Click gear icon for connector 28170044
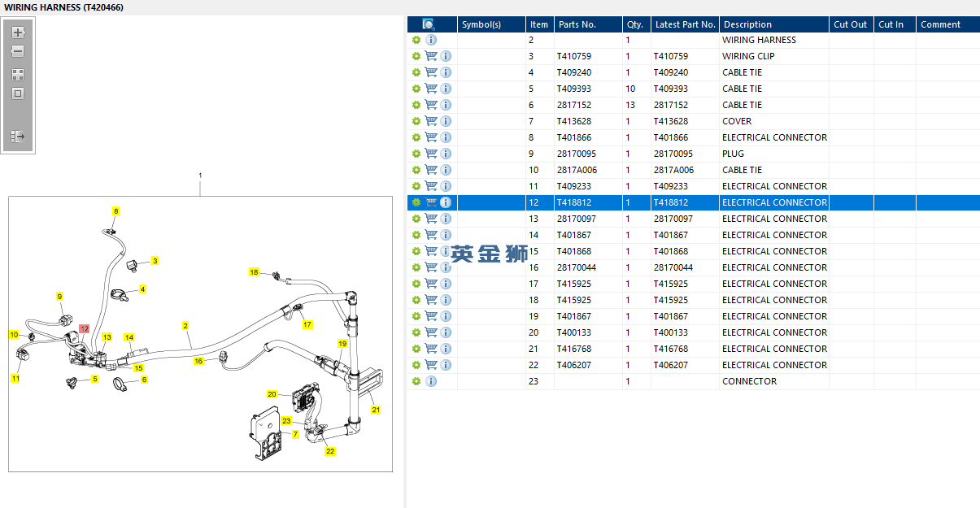 416,267
